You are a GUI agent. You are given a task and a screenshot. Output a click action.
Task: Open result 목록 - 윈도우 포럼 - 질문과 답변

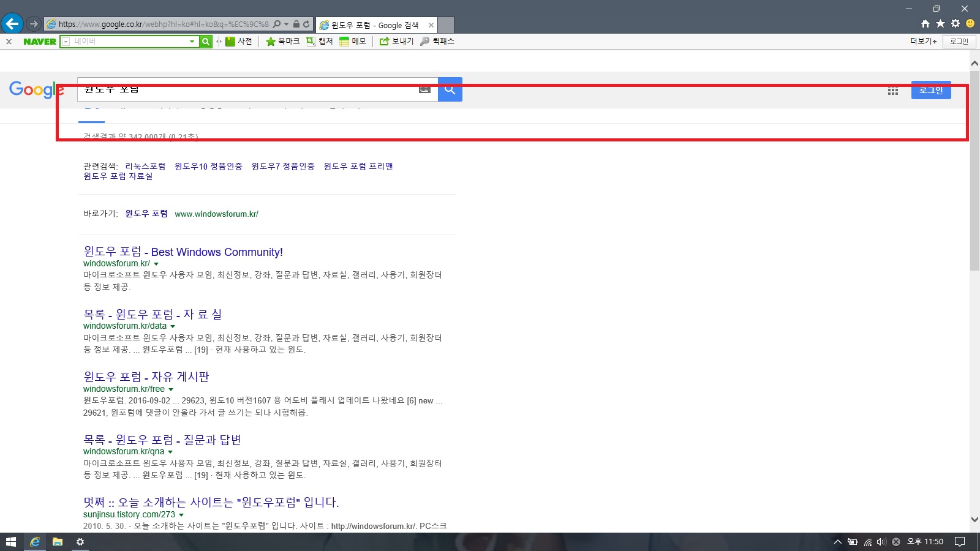[x=162, y=440]
